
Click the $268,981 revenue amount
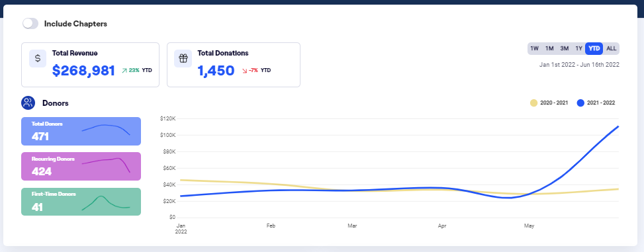84,71
